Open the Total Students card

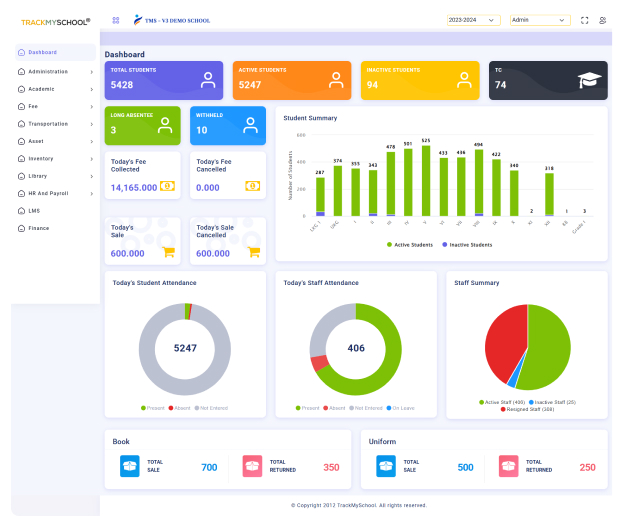point(165,80)
